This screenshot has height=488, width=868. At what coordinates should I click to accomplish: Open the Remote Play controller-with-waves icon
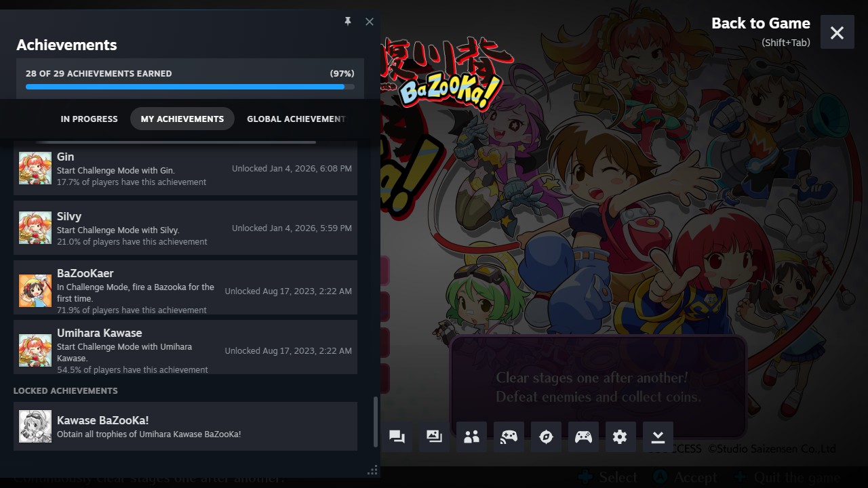tap(509, 436)
